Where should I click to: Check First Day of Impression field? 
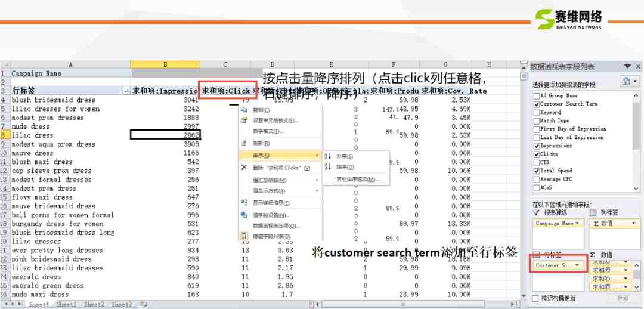tap(537, 129)
